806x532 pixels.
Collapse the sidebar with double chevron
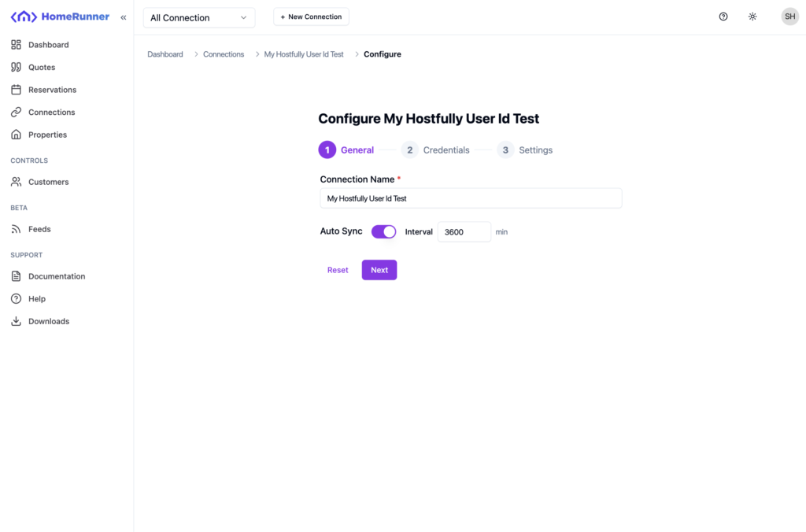pyautogui.click(x=124, y=17)
